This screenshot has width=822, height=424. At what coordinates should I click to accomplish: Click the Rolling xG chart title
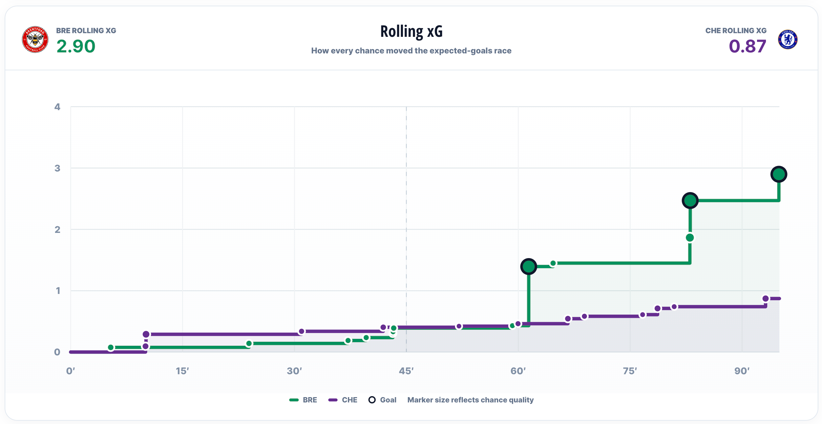click(x=411, y=31)
